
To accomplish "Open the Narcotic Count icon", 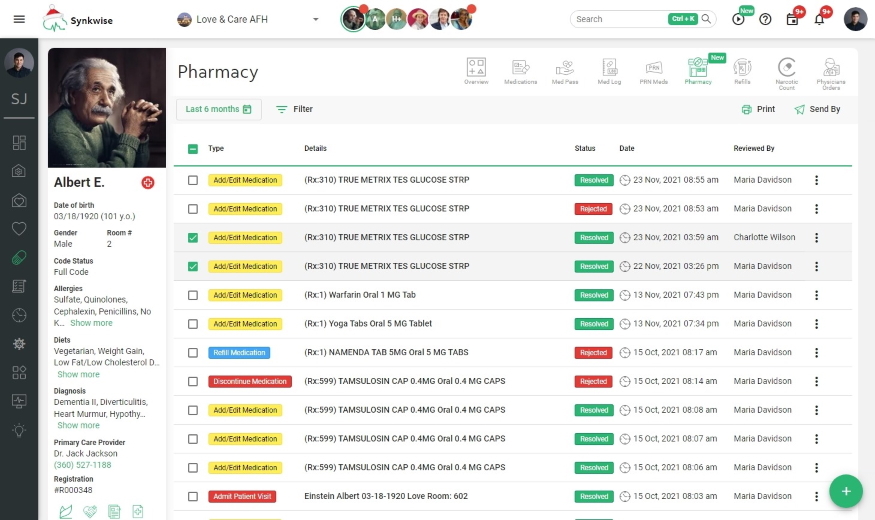I will 787,70.
